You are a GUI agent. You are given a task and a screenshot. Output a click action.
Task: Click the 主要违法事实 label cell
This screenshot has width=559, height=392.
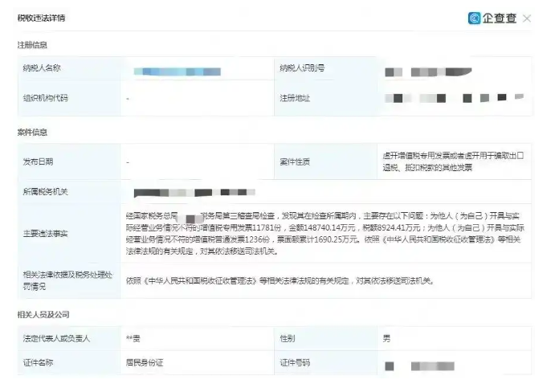click(x=69, y=234)
